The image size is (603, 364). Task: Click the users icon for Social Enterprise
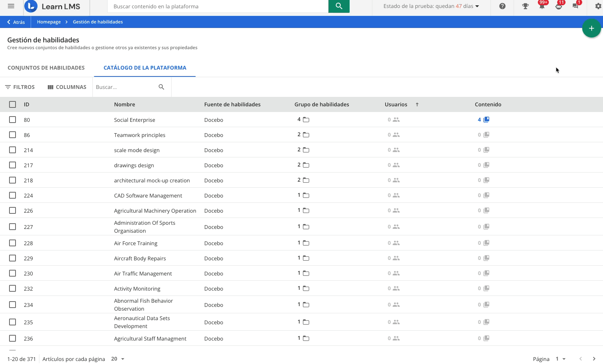tap(396, 120)
